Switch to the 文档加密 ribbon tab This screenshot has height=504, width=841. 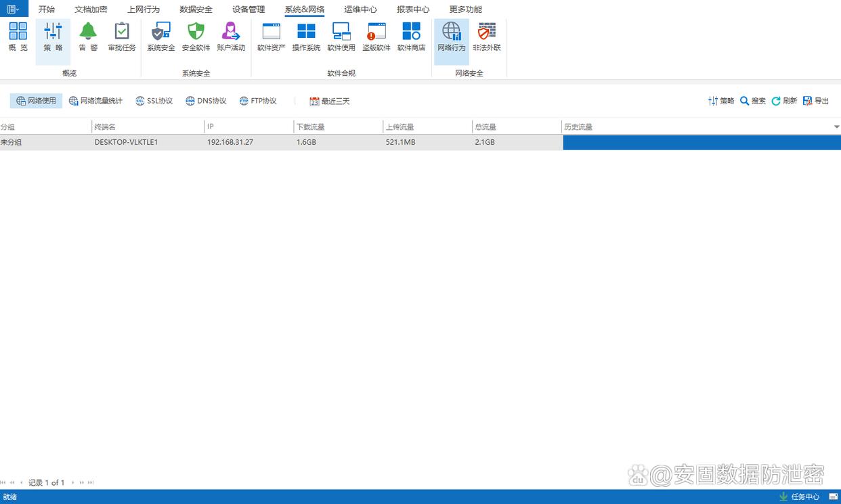[91, 9]
